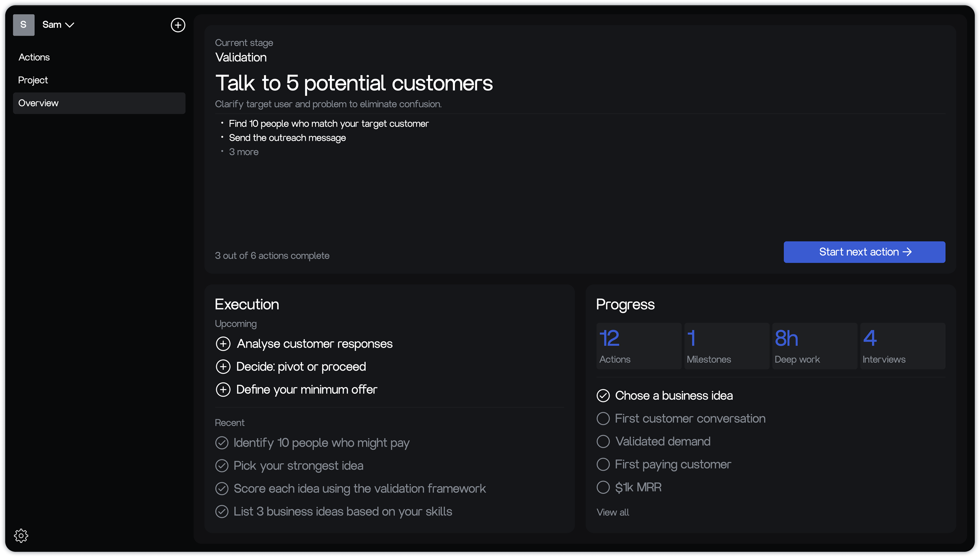
Task: Select Sam's avatar icon
Action: click(x=24, y=25)
